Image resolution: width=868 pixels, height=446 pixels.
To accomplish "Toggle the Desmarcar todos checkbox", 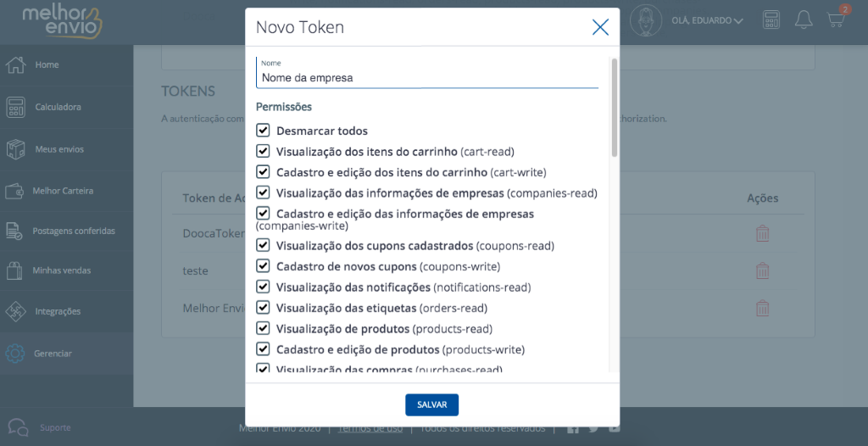I will tap(263, 131).
